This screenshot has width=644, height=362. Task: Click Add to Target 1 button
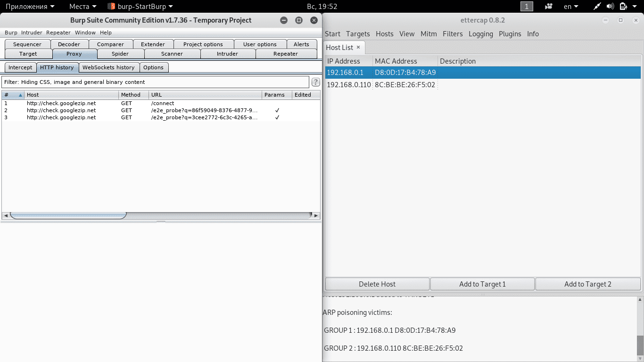point(482,284)
